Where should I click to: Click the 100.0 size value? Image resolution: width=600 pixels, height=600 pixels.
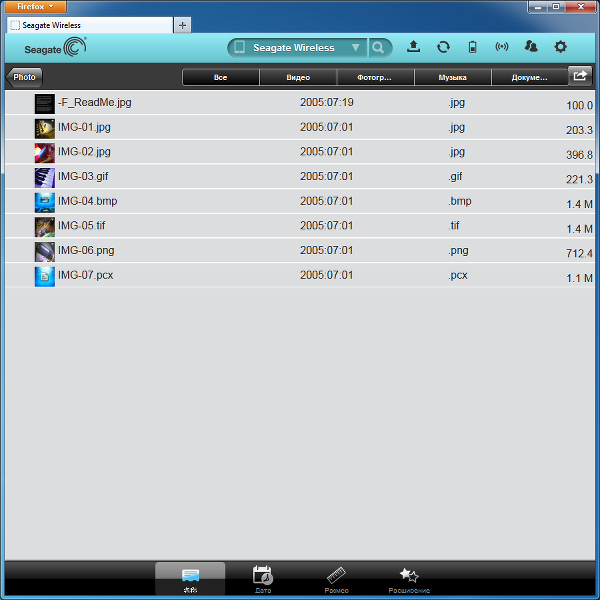click(x=579, y=105)
